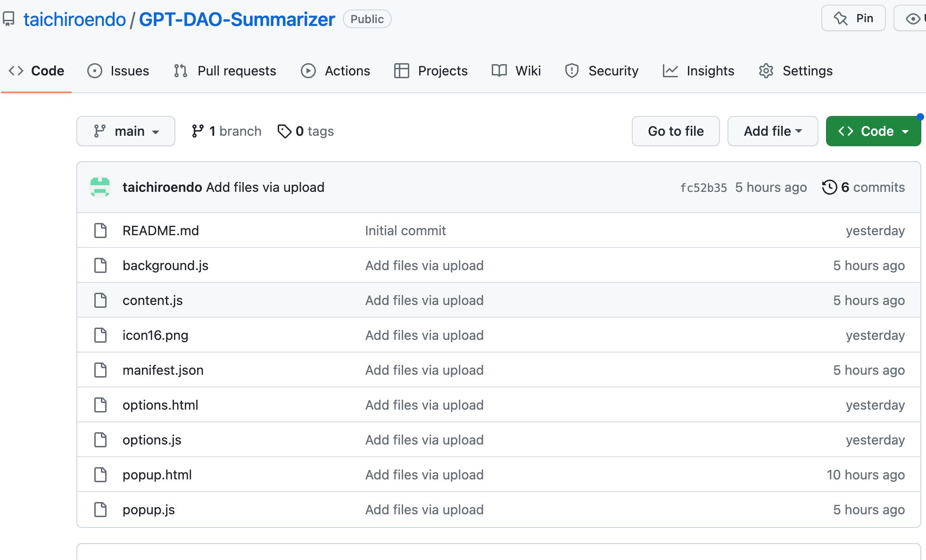Click the file icon next to options.html

tap(100, 405)
